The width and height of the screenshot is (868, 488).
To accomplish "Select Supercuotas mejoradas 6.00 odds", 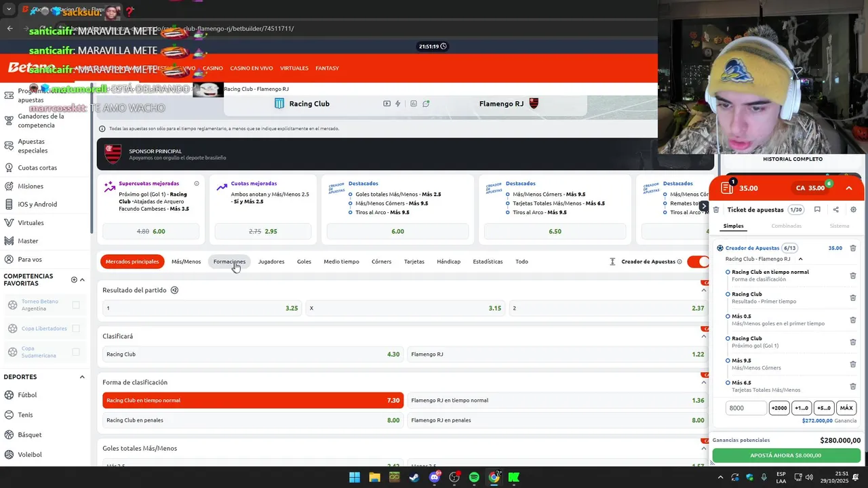I will tap(150, 231).
